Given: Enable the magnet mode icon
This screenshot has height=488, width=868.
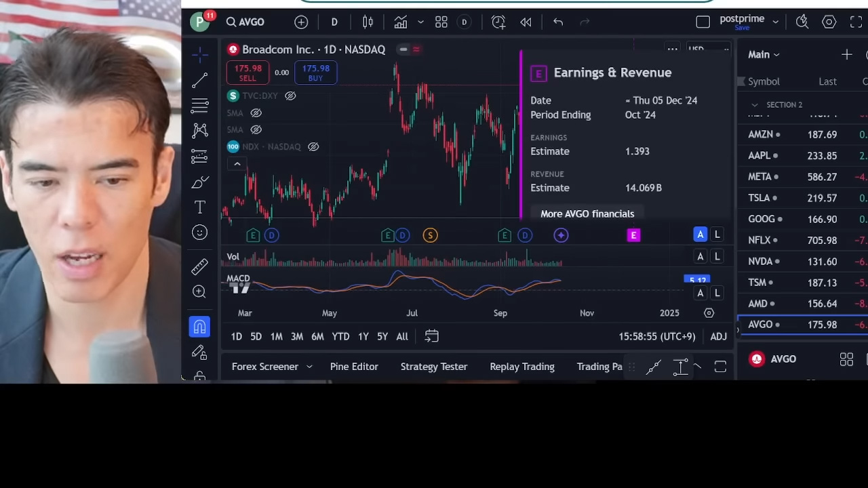Looking at the screenshot, I should pyautogui.click(x=199, y=327).
